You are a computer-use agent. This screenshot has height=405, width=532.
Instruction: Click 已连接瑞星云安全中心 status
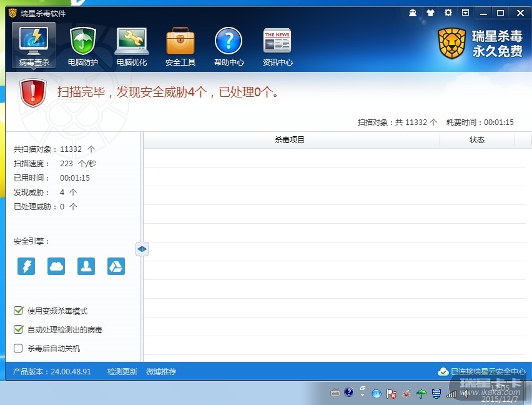[x=488, y=371]
